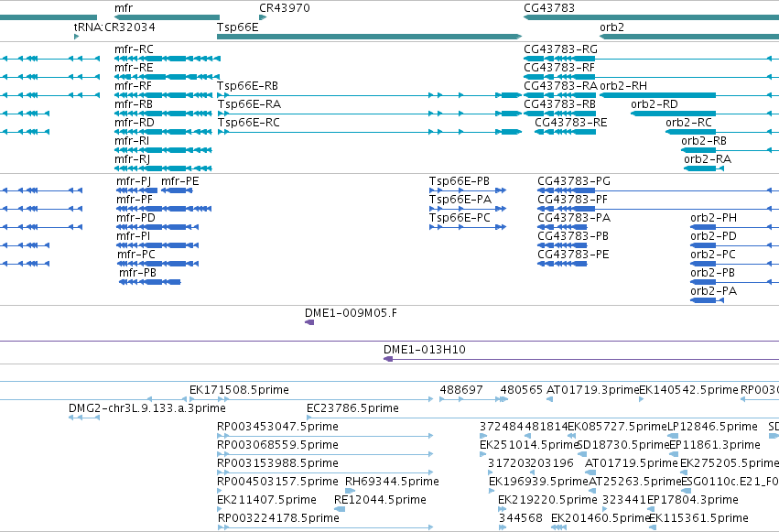Viewport: 779px width, 532px height.
Task: Select CDS feature CG43783-PF
Action: pyautogui.click(x=572, y=200)
